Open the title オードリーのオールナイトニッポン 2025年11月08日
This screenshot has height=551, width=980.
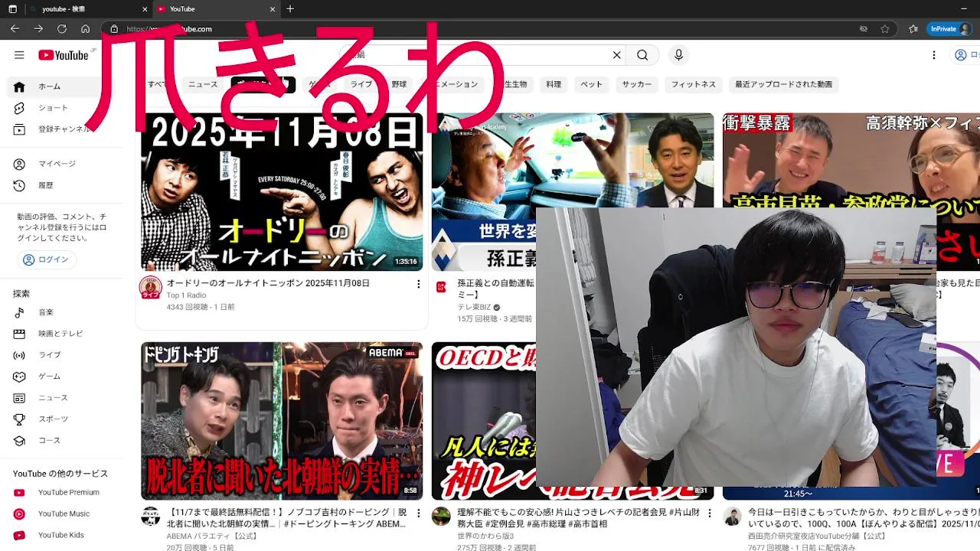268,283
